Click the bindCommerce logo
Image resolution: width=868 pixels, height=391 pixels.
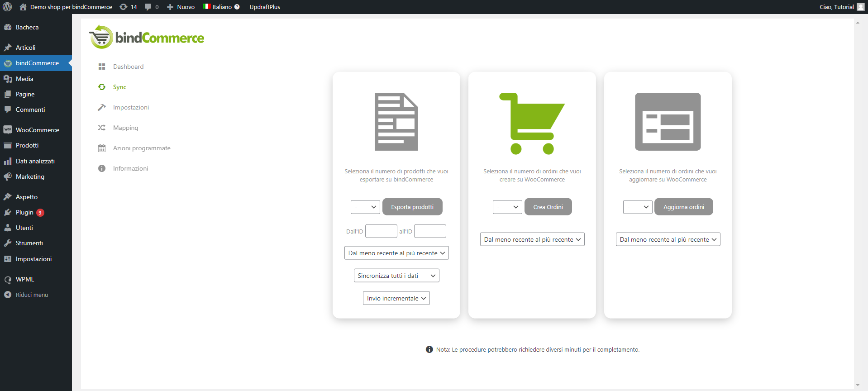pos(147,37)
